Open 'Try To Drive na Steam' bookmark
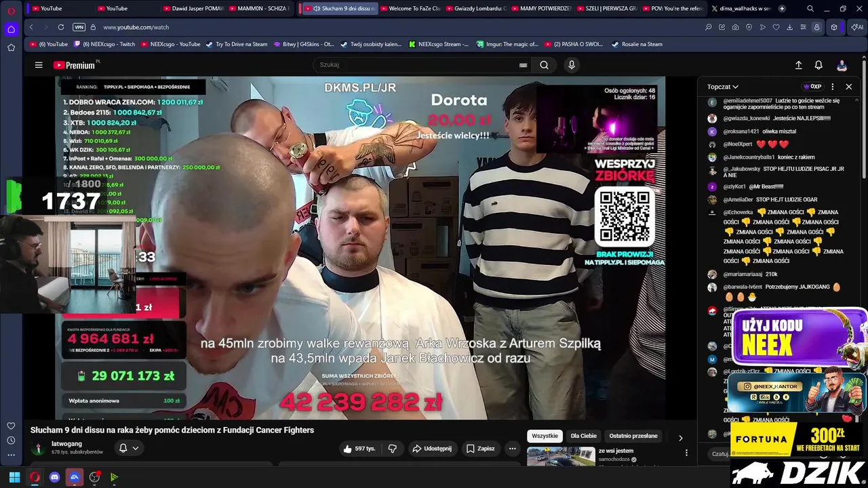 point(237,44)
